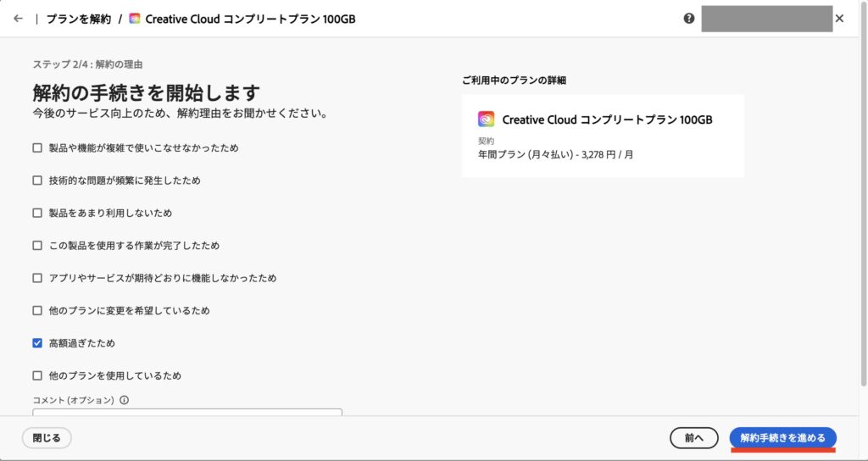Click Creative Cloud コンプリートプラン 100GB breadcrumb title
This screenshot has width=868, height=461.
pos(250,19)
